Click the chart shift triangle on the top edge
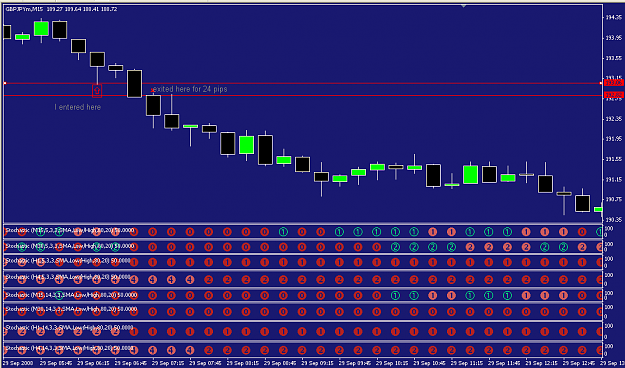625x368 pixels. [x=464, y=6]
